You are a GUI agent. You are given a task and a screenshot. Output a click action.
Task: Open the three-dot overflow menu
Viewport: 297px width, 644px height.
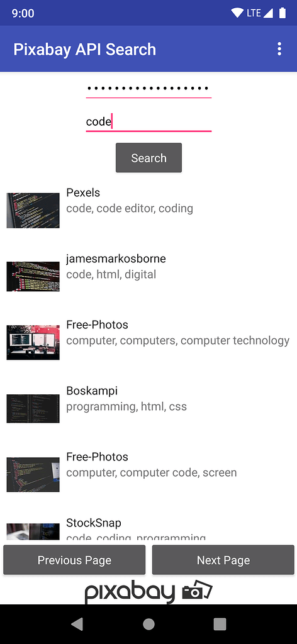279,49
